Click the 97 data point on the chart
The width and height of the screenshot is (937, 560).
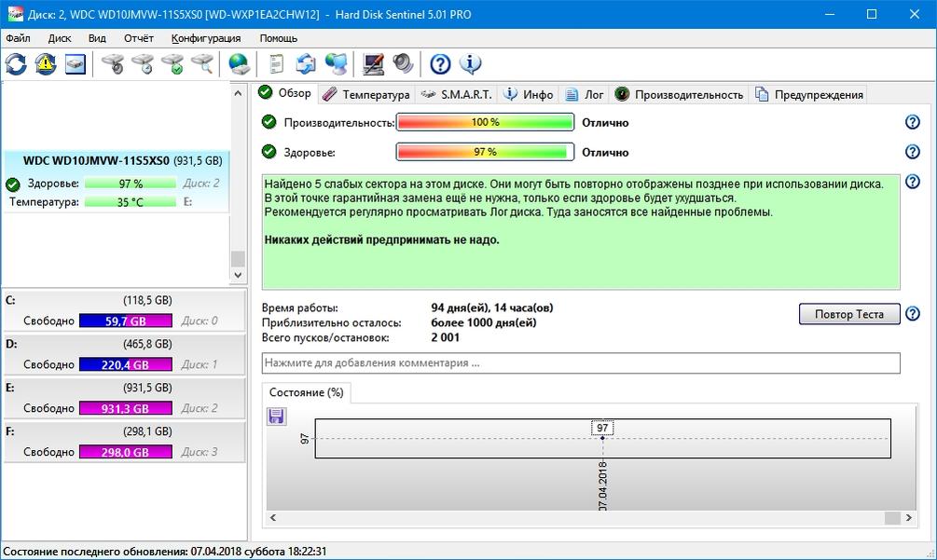pyautogui.click(x=602, y=438)
